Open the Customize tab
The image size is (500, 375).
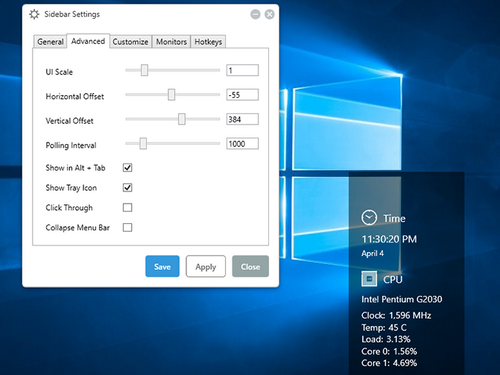(x=130, y=42)
